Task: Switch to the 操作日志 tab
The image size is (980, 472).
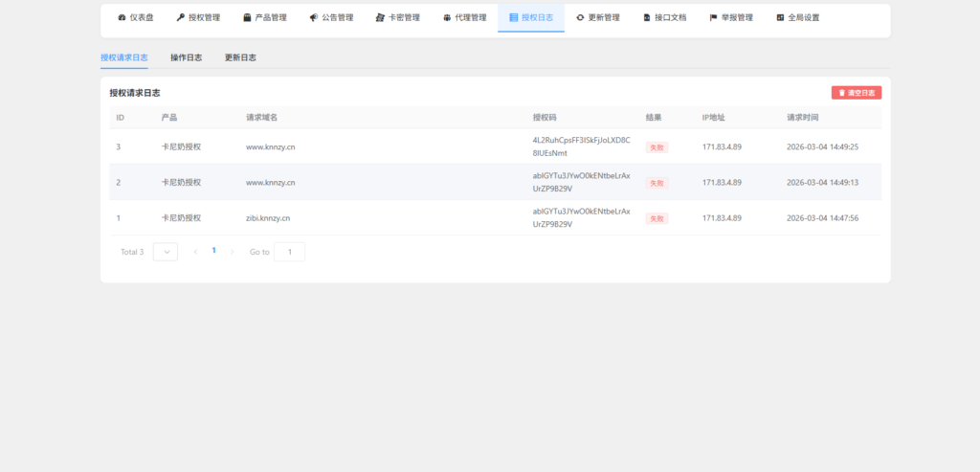Action: 186,57
